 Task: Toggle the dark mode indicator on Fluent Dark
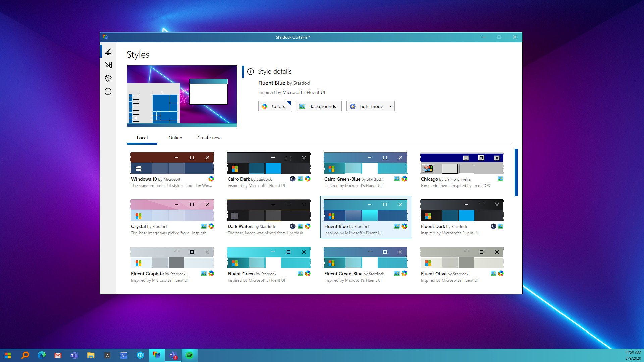[493, 226]
